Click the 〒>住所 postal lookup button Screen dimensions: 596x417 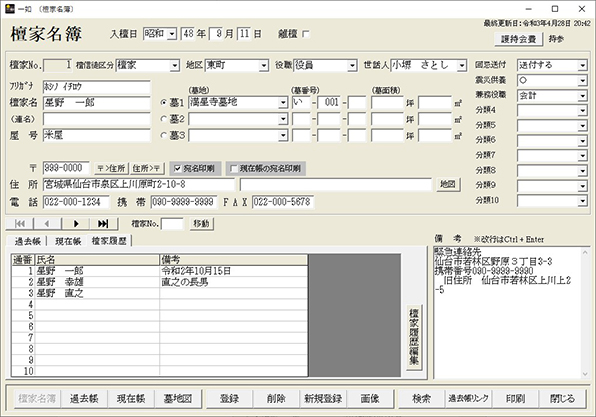tap(111, 168)
